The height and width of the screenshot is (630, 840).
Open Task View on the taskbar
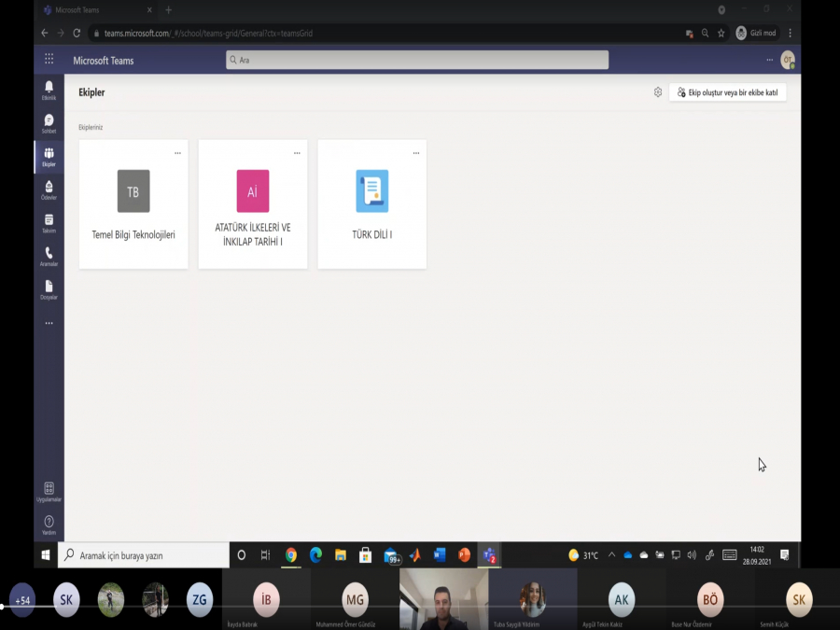pyautogui.click(x=266, y=555)
